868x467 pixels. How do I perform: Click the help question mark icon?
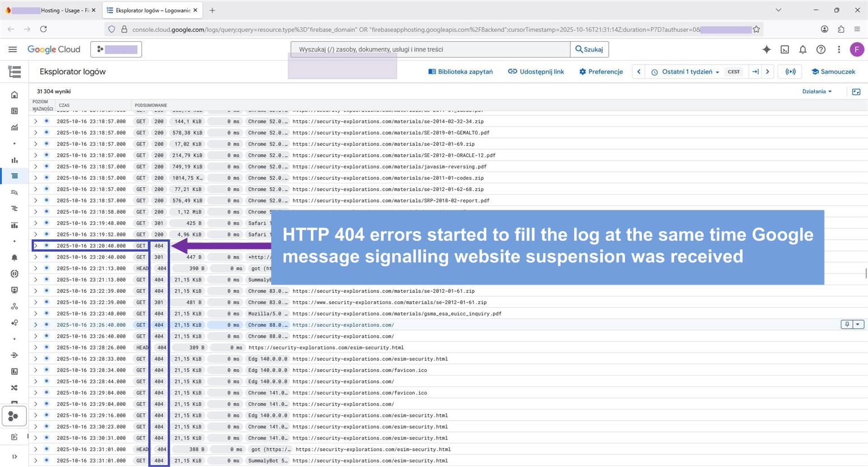[821, 50]
